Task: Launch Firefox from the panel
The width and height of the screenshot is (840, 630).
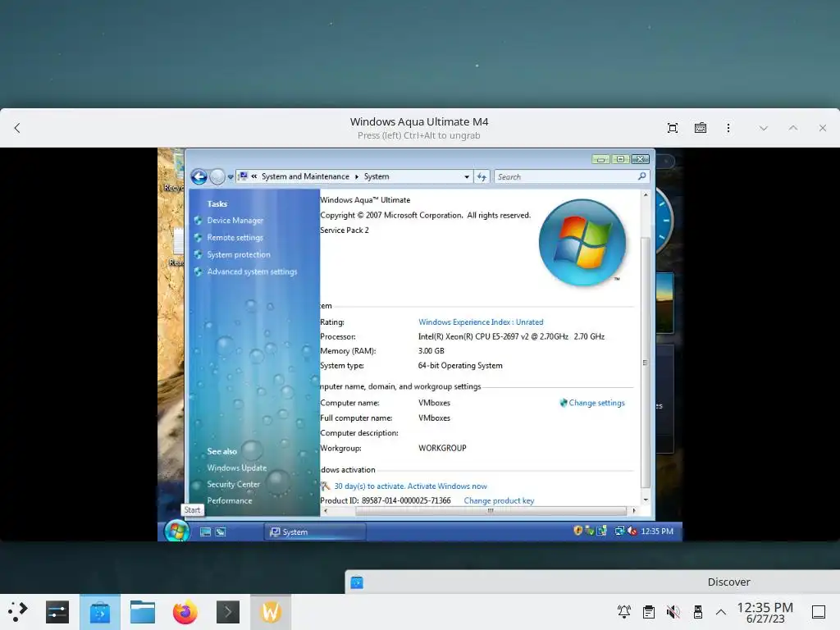Action: coord(185,612)
